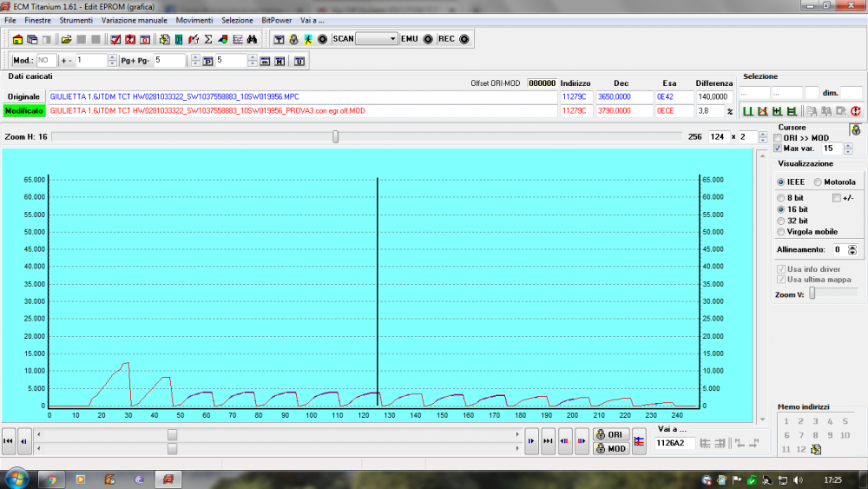Click the red circular restore arrow icon
868x489 pixels.
(x=855, y=111)
